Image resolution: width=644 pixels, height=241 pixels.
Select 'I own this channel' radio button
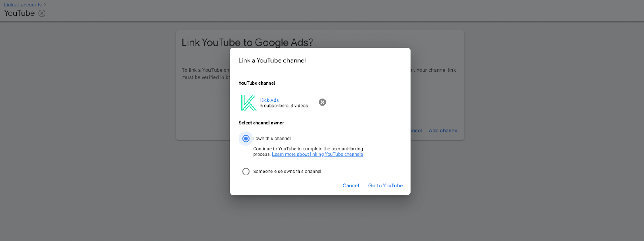coord(246,139)
